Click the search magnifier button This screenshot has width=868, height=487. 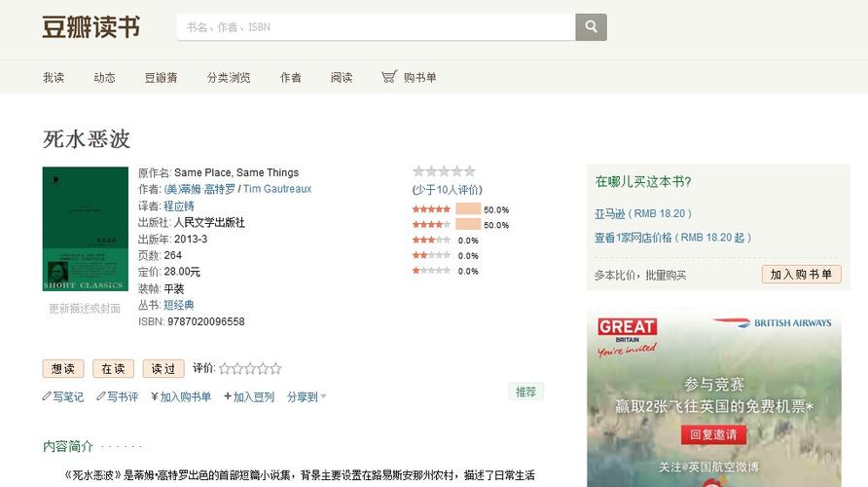coord(591,26)
